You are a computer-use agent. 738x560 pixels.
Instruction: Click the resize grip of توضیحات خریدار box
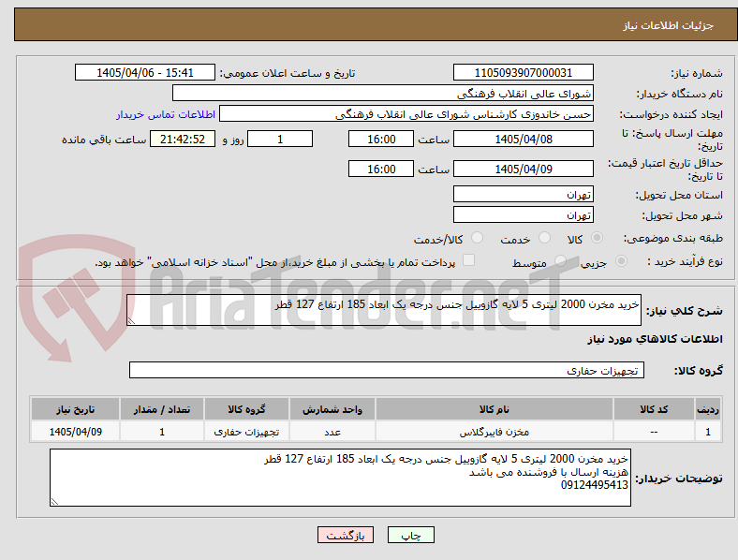click(54, 502)
